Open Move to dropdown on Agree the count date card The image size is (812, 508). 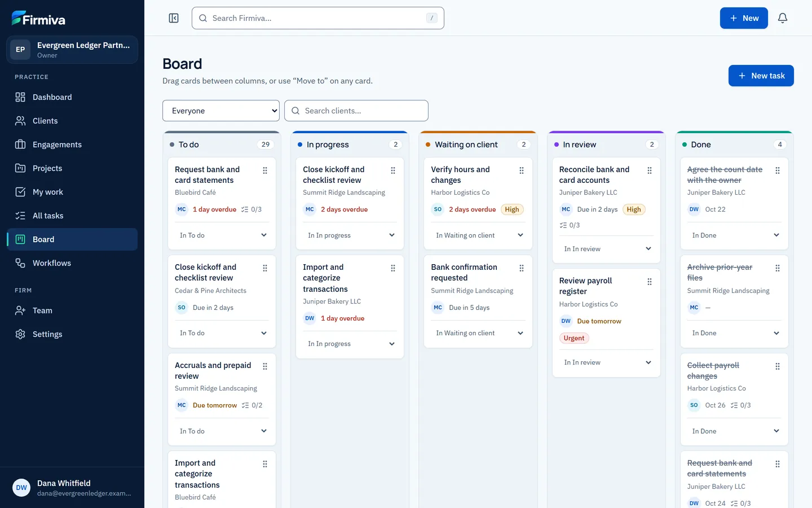coord(735,235)
